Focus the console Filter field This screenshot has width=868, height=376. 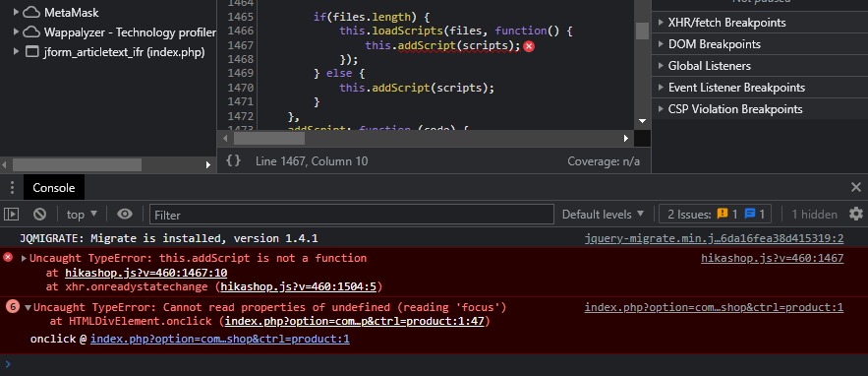(x=352, y=215)
